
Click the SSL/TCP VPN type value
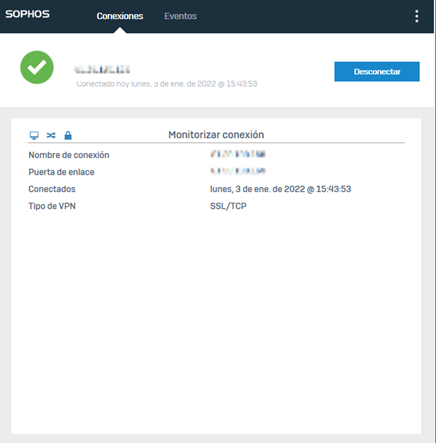pos(228,206)
